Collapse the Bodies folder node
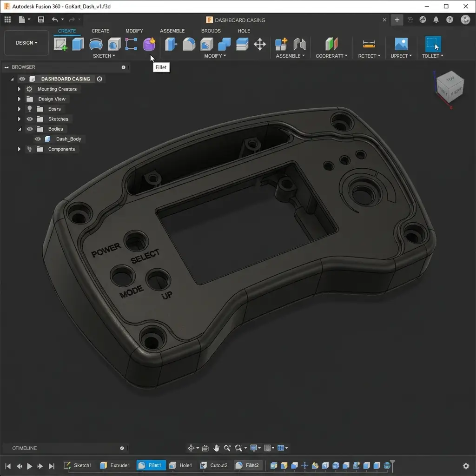The width and height of the screenshot is (476, 476). [x=19, y=129]
